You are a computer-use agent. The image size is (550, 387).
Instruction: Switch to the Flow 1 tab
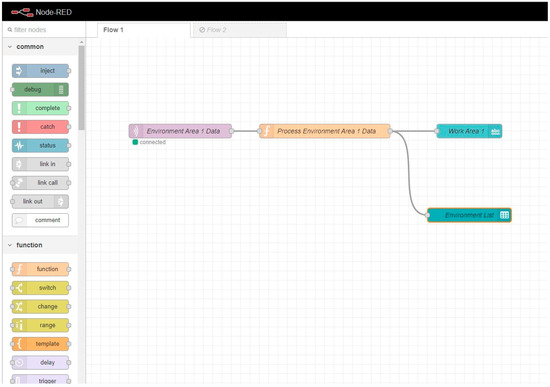pos(143,30)
